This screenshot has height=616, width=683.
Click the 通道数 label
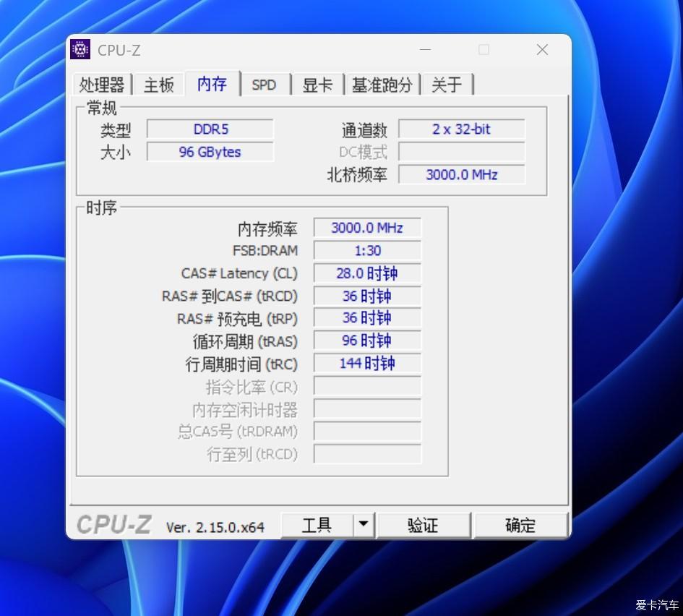tap(364, 130)
